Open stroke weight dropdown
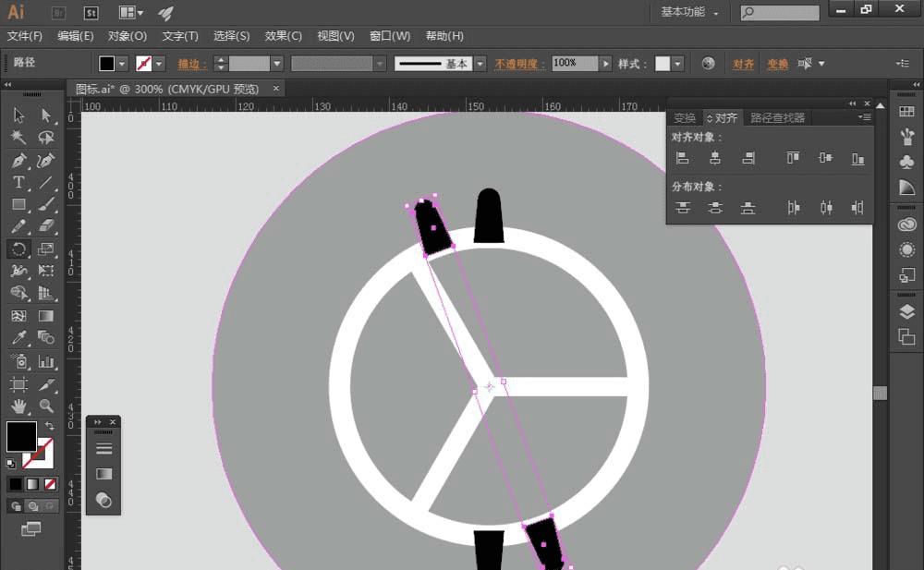 click(x=277, y=64)
